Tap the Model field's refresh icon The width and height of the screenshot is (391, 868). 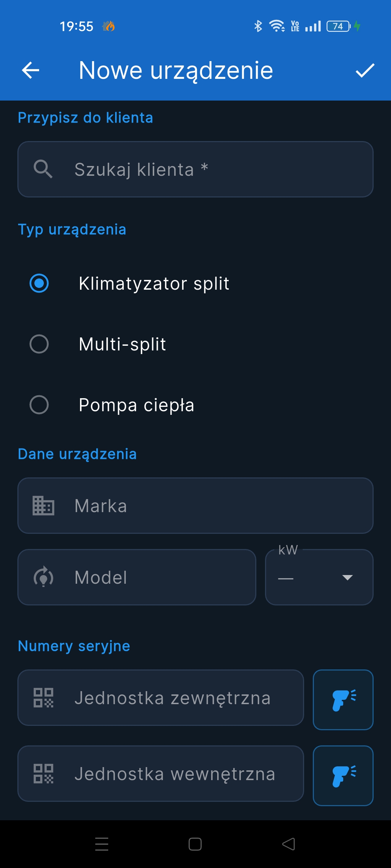[x=43, y=577]
